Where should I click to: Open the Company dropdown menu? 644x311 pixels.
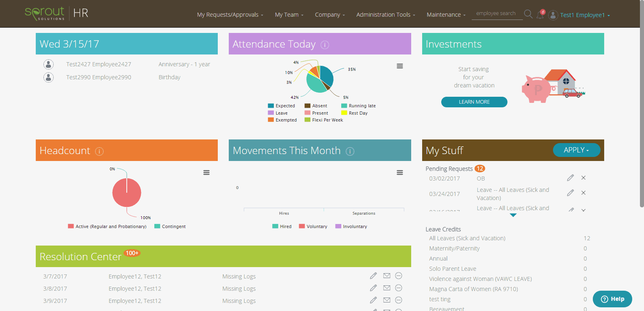tap(330, 15)
